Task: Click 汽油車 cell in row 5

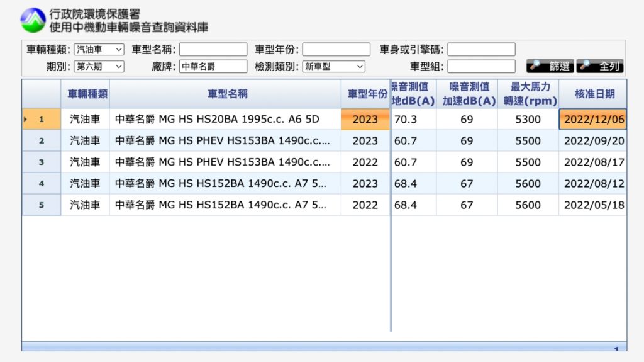Action: click(86, 205)
